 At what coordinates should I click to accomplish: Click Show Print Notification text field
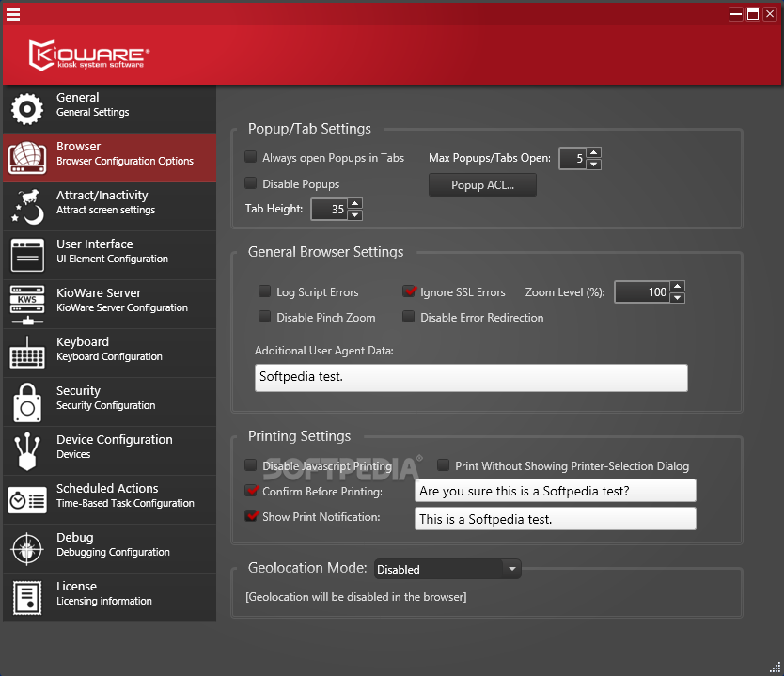coord(556,519)
